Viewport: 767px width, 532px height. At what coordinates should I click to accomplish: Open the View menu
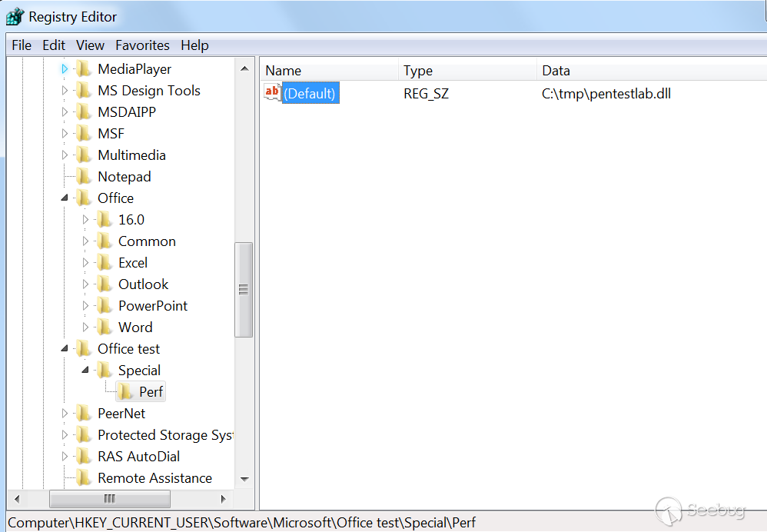point(90,45)
